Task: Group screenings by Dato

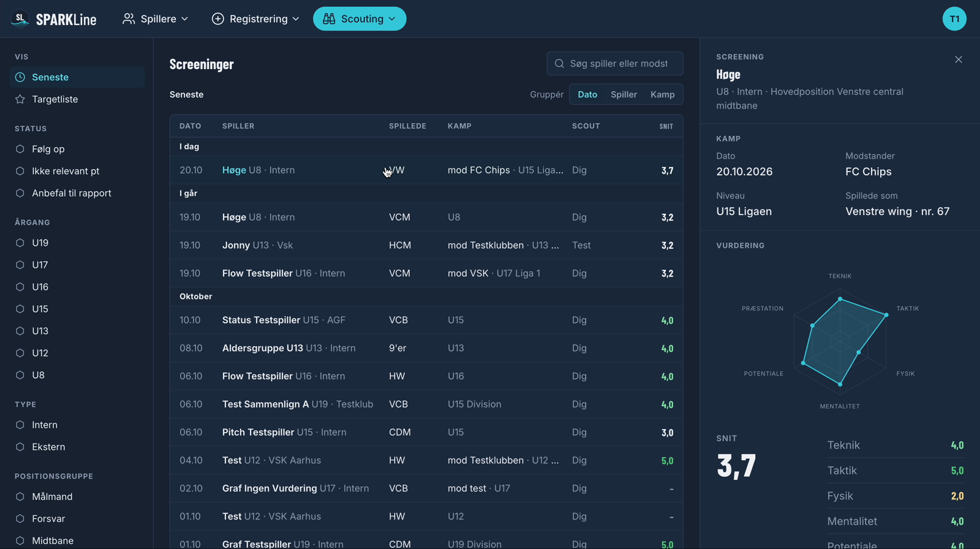Action: click(x=587, y=94)
